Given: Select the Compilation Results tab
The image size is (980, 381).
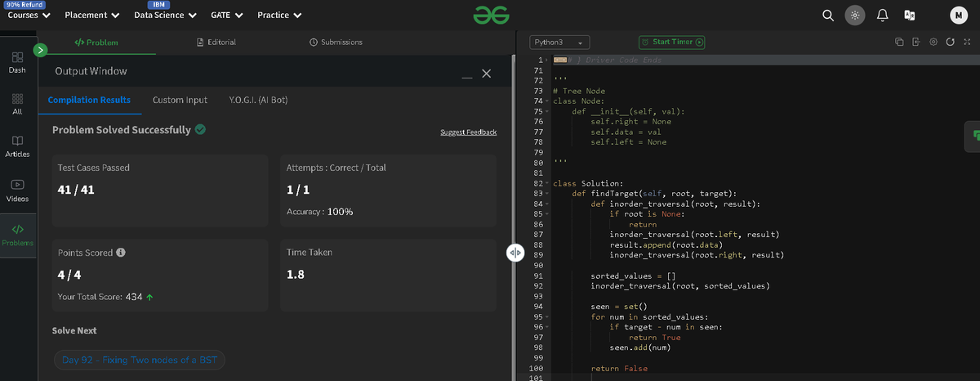Looking at the screenshot, I should [89, 100].
